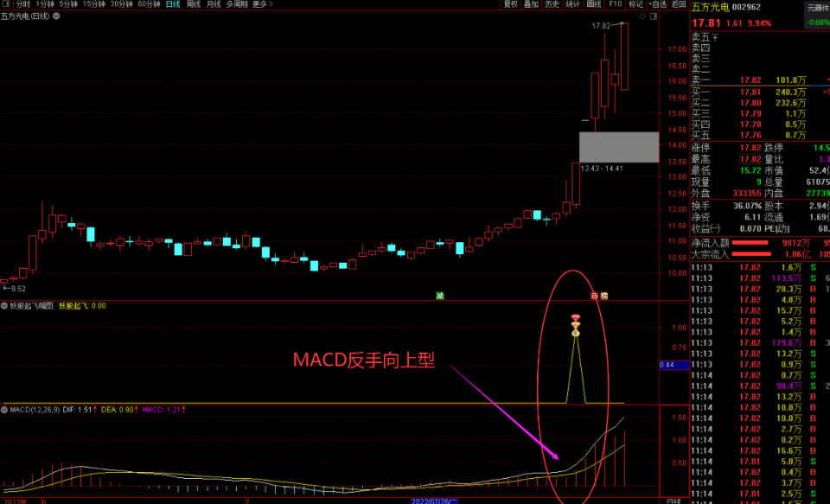
Task: Expand the 五方光电(日线) chart title dropdown
Action: (56, 16)
